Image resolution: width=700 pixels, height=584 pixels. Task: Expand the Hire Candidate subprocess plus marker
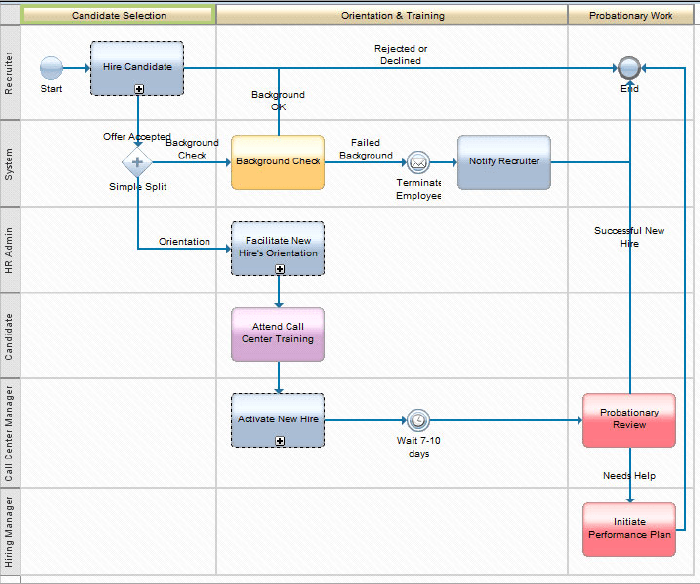click(x=138, y=89)
